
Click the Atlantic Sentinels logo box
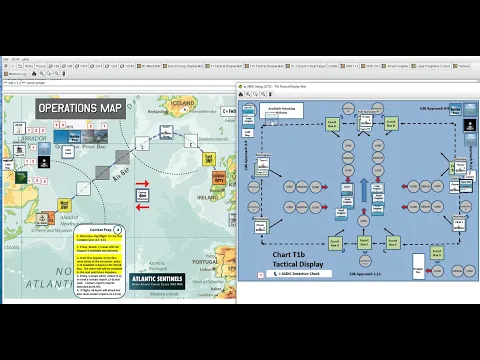pos(157,281)
